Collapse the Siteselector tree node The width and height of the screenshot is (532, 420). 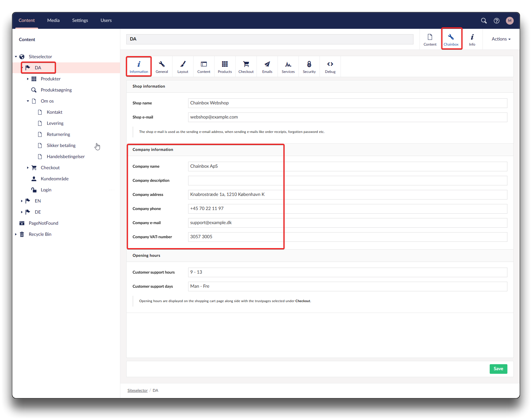coord(16,57)
